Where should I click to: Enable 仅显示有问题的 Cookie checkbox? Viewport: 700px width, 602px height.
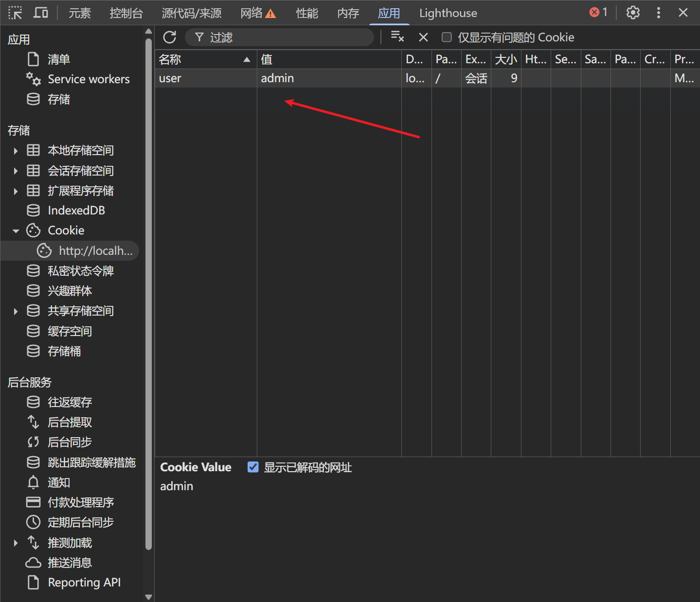click(x=447, y=37)
